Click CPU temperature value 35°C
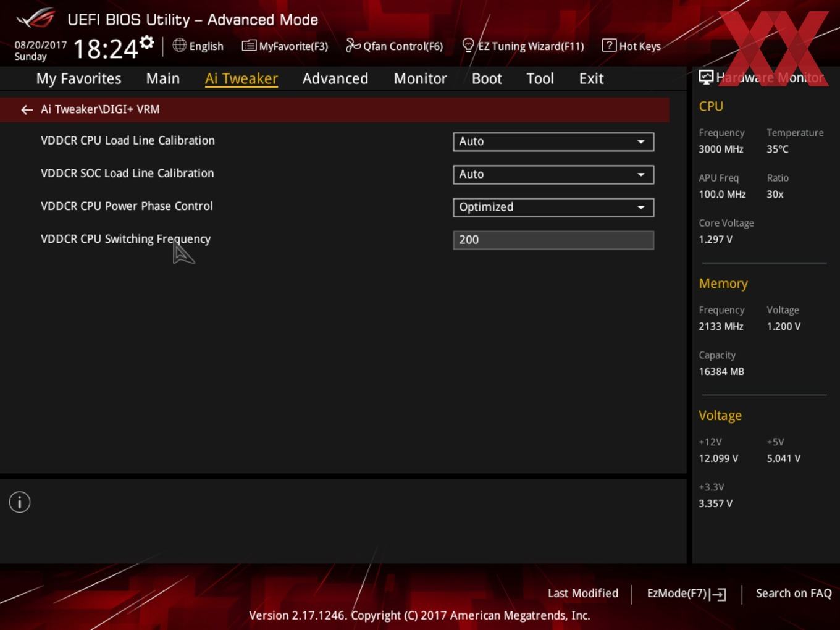 778,149
